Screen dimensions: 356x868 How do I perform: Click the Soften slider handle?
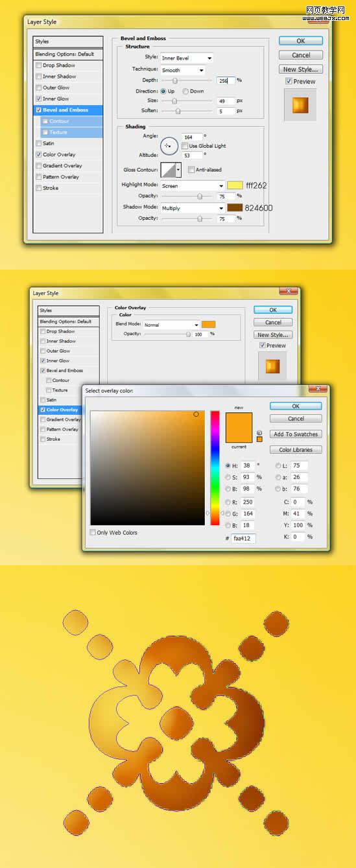178,111
